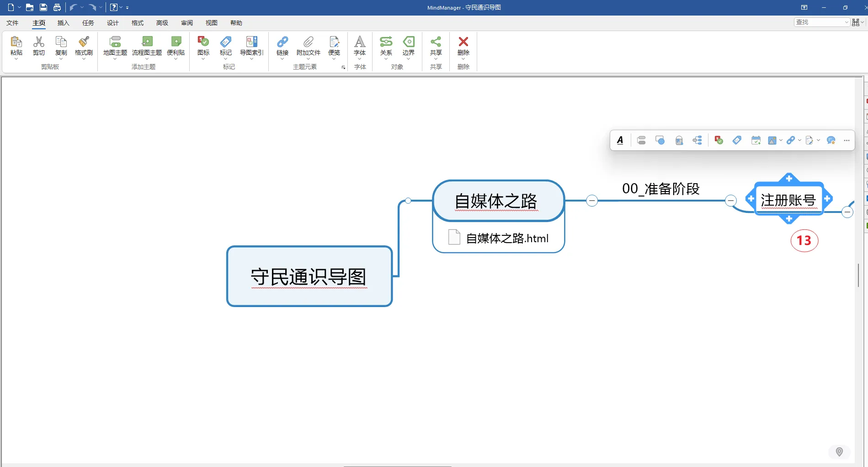Image resolution: width=868 pixels, height=467 pixels.
Task: Click the red Delete (删除) icon
Action: click(463, 42)
